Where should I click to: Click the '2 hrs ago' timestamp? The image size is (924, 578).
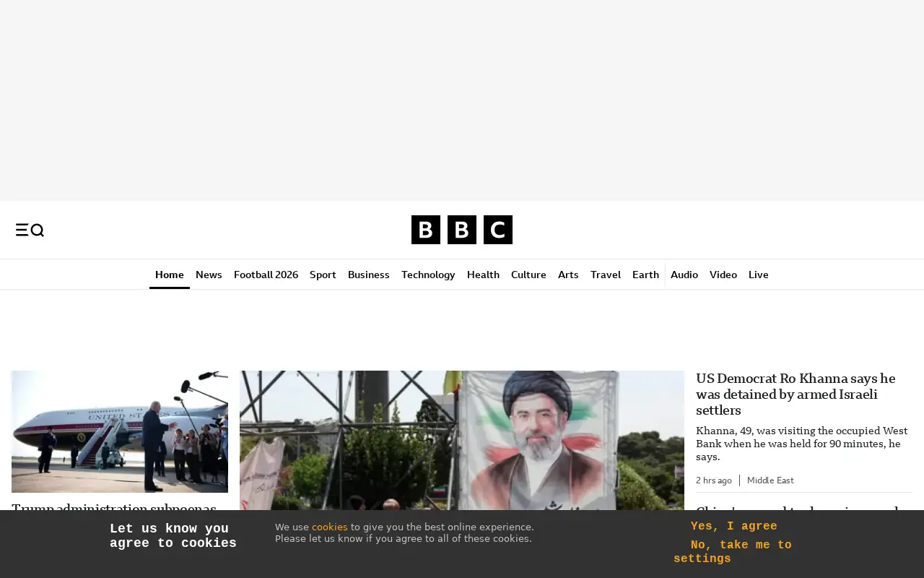[714, 480]
